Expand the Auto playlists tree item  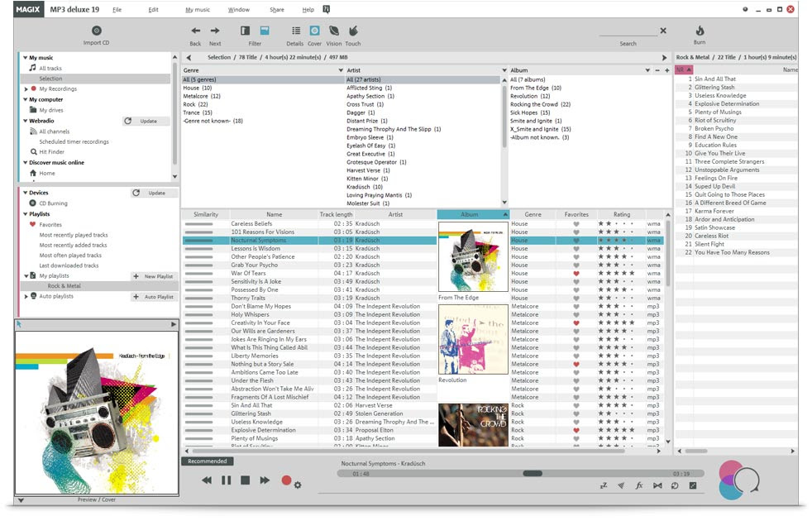coord(26,297)
